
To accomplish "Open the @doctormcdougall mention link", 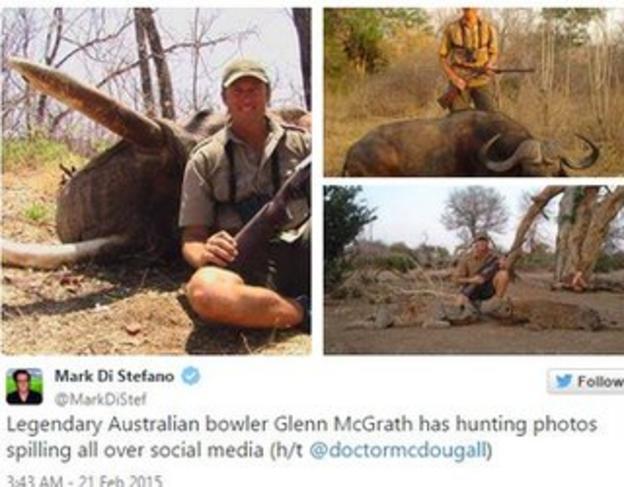I will coord(398,450).
